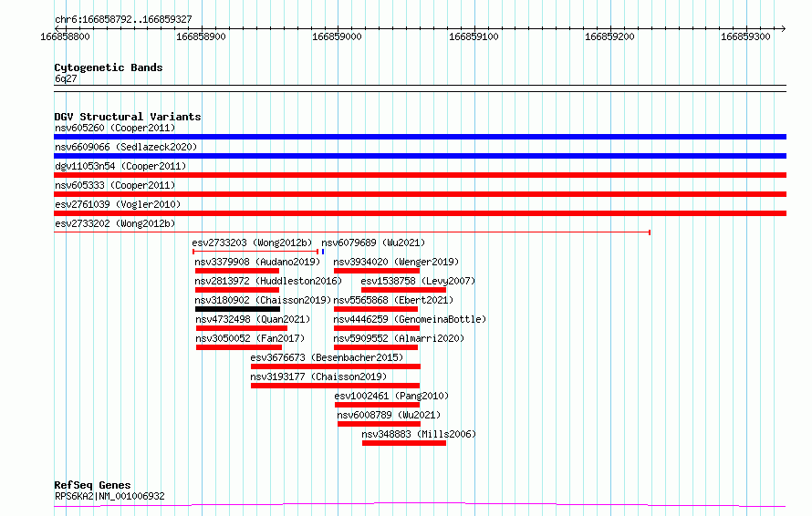
Task: Open the RPS6KA2|NM_001006932 gene label
Action: (109, 496)
